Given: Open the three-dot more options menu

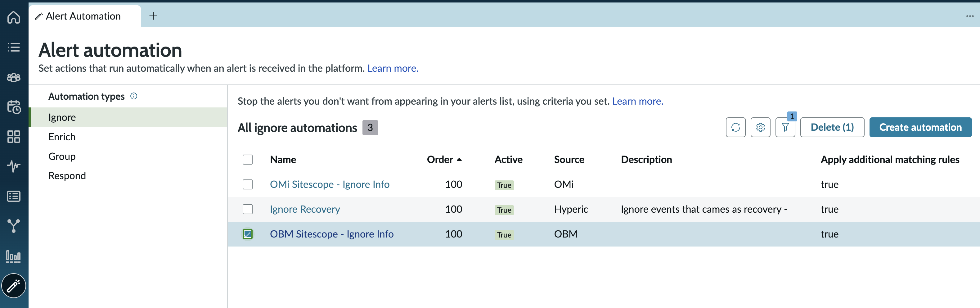Looking at the screenshot, I should click(970, 16).
